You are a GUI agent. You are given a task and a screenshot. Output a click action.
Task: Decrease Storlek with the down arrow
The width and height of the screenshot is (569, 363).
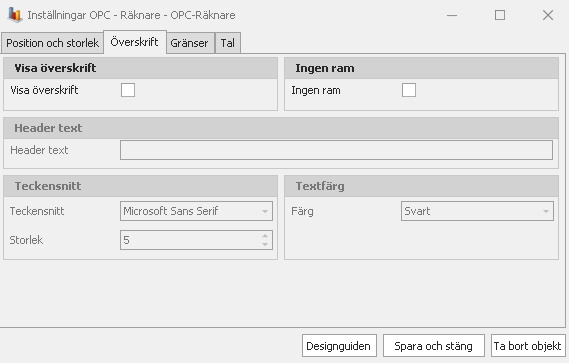coord(265,244)
